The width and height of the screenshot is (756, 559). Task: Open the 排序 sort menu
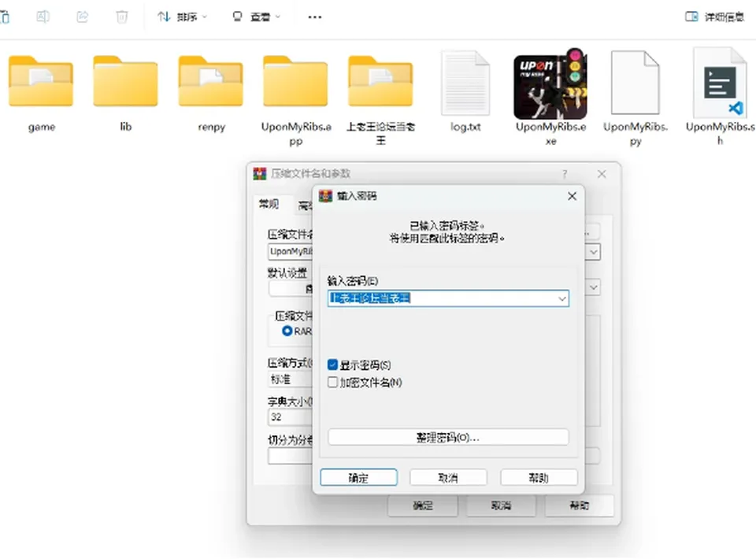point(182,17)
